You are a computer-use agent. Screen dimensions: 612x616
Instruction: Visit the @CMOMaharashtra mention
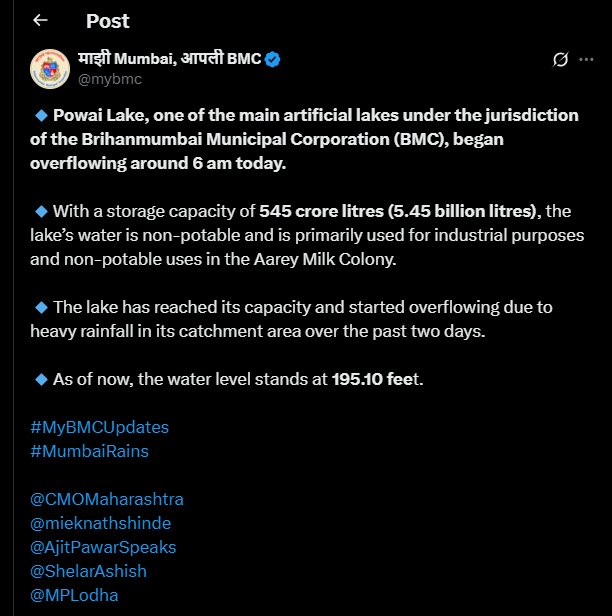107,499
